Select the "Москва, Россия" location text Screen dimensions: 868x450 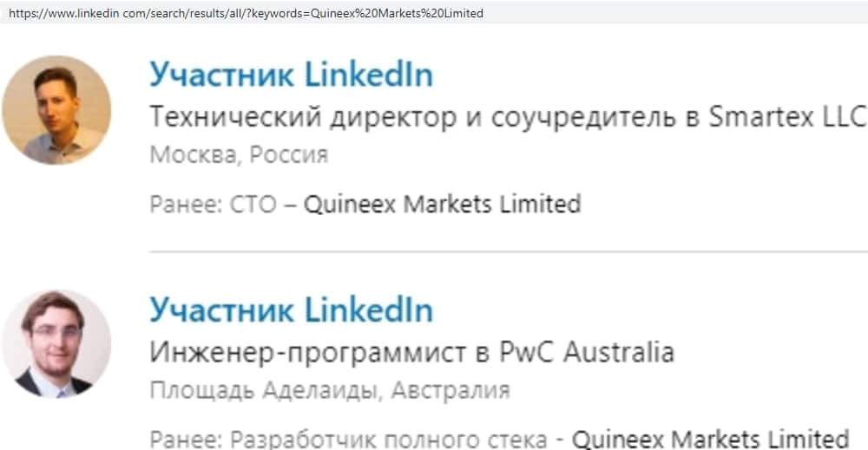pos(239,156)
